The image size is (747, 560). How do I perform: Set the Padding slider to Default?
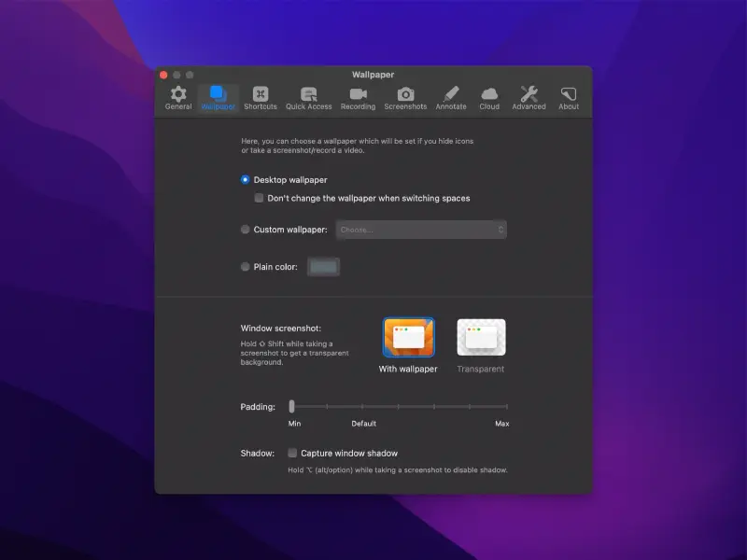click(363, 407)
